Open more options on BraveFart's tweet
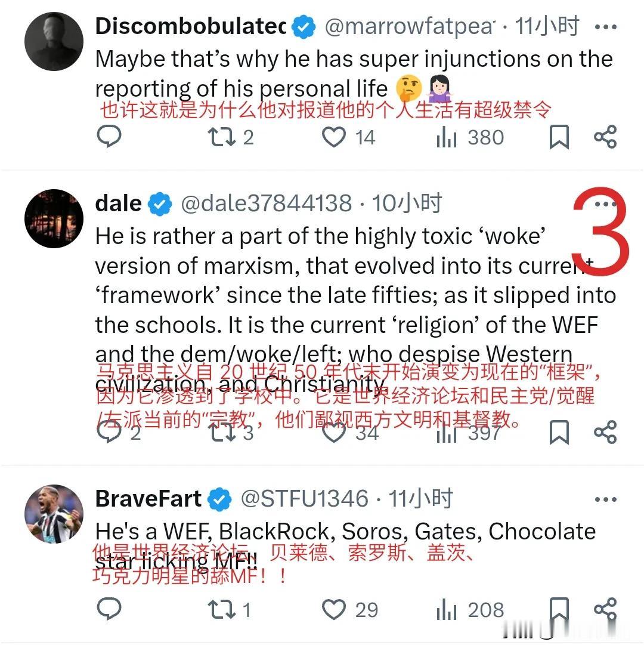This screenshot has width=644, height=654. tap(606, 499)
